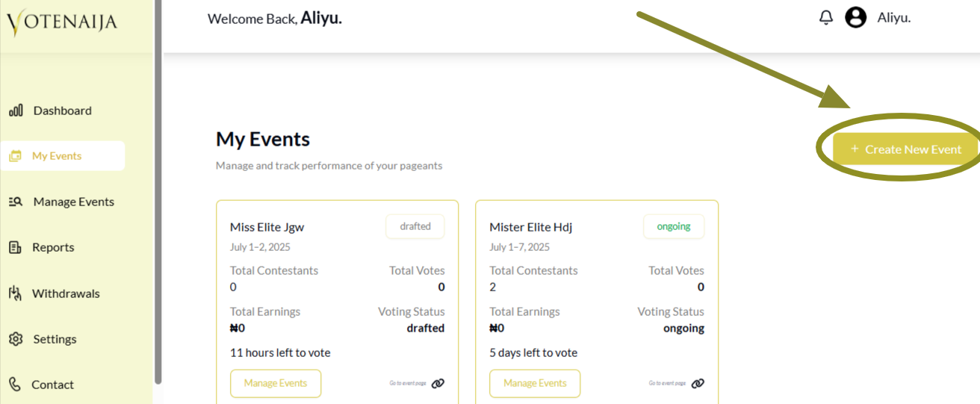The height and width of the screenshot is (404, 980).
Task: Click the VoteNaija logo
Action: pos(62,22)
